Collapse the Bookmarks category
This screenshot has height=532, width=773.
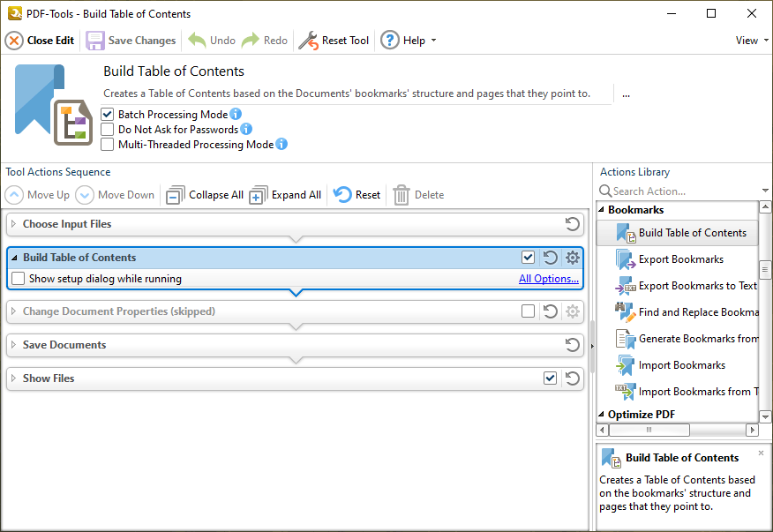click(603, 209)
